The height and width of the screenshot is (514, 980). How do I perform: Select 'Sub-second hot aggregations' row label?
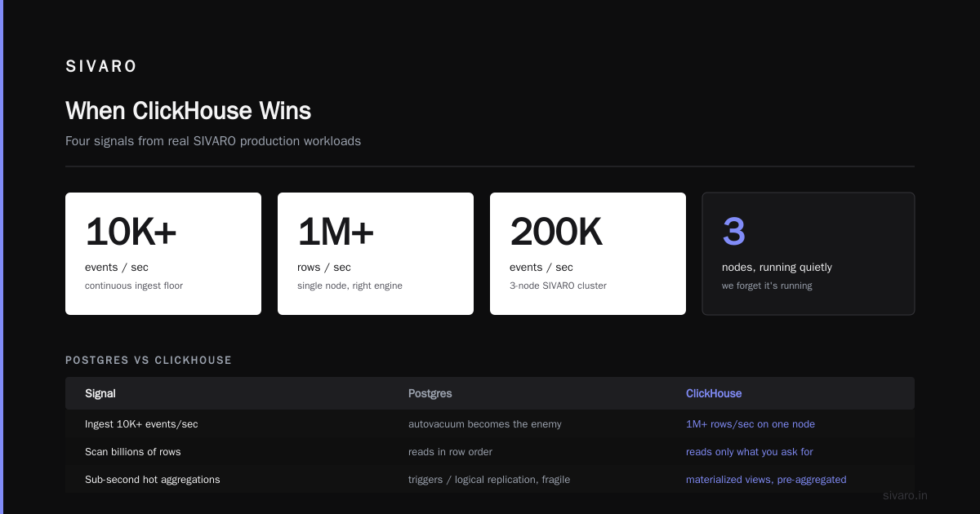(153, 480)
